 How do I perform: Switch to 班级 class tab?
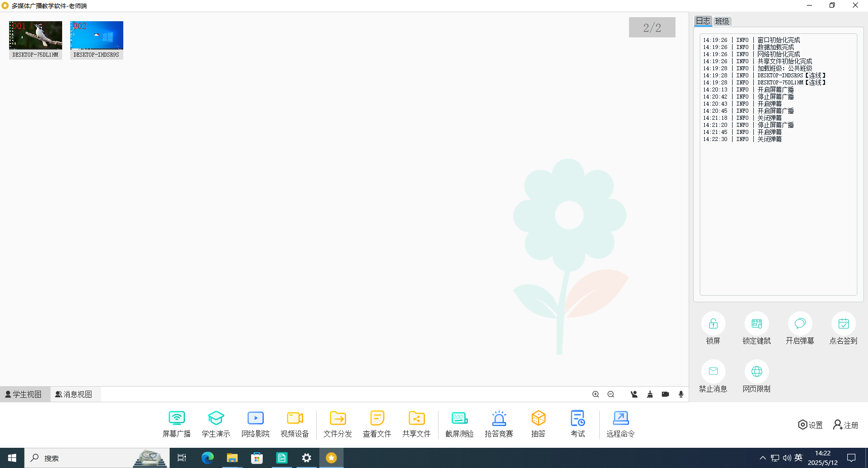click(722, 21)
